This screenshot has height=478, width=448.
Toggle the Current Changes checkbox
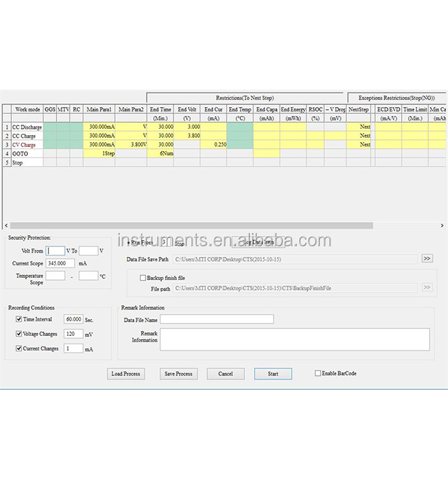[19, 349]
